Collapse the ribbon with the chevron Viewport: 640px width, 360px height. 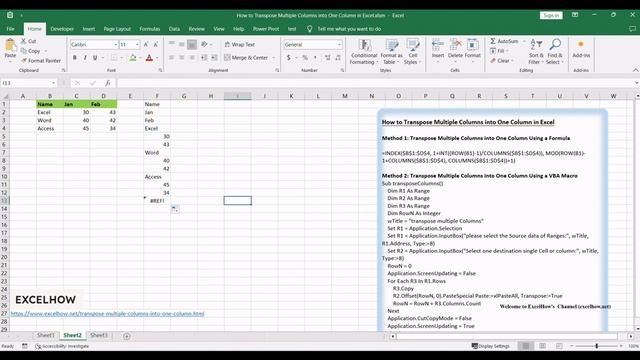coord(636,70)
